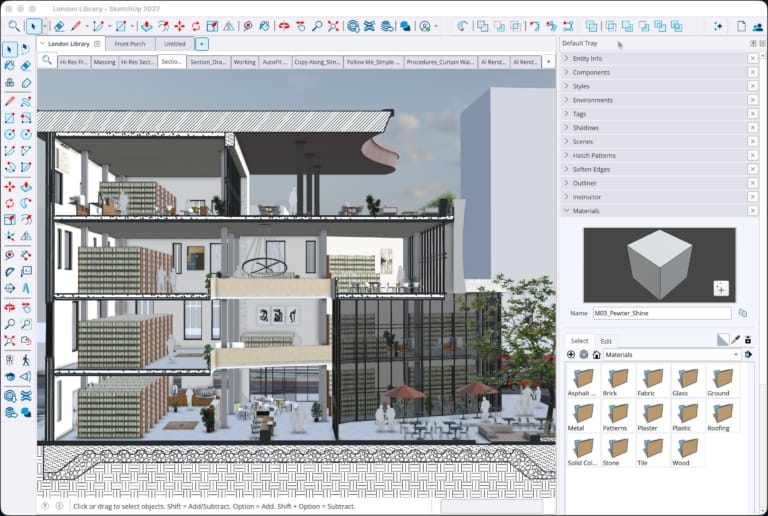Close the Environments panel
The image size is (768, 516).
click(x=753, y=100)
